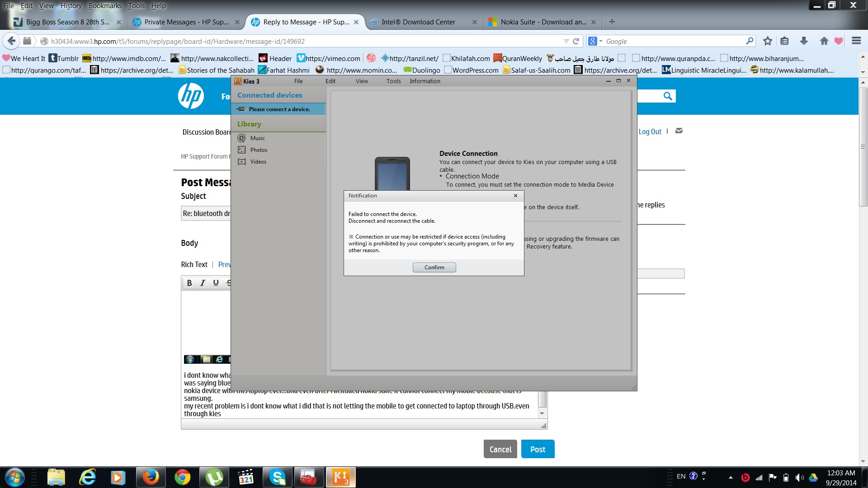The width and height of the screenshot is (868, 488).
Task: Click Post to submit the reply
Action: 538,449
